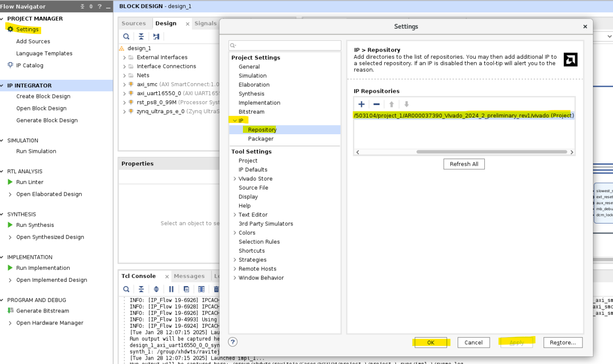Click the Refresh All button
The width and height of the screenshot is (613, 364).
point(464,164)
